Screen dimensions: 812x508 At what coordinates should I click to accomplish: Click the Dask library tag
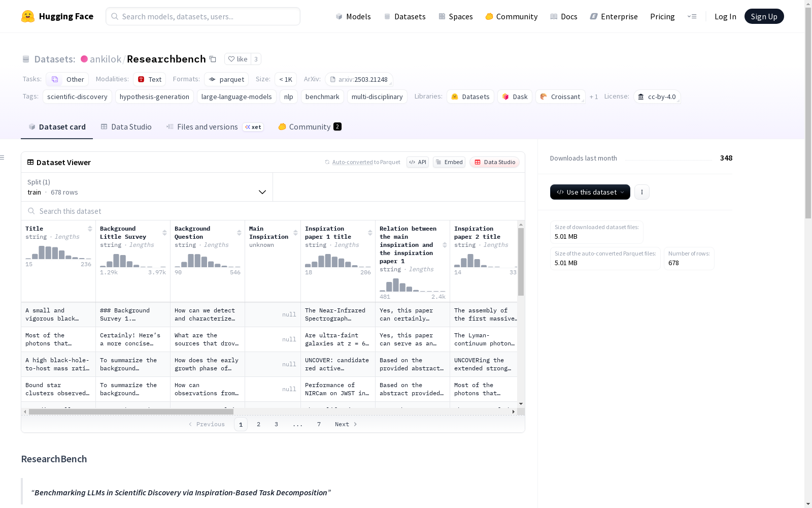tap(515, 97)
